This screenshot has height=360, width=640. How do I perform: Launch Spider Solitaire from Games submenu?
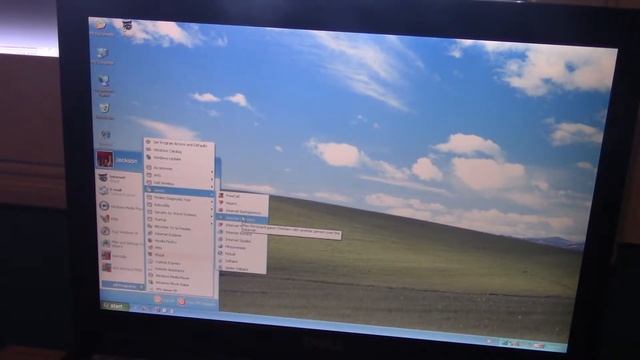(x=242, y=268)
